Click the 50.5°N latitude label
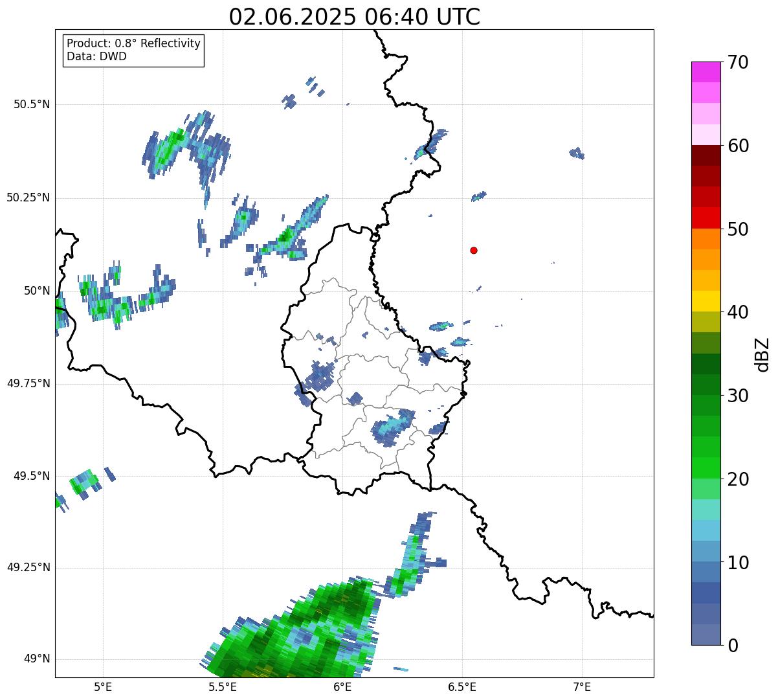778x700 pixels. (32, 104)
